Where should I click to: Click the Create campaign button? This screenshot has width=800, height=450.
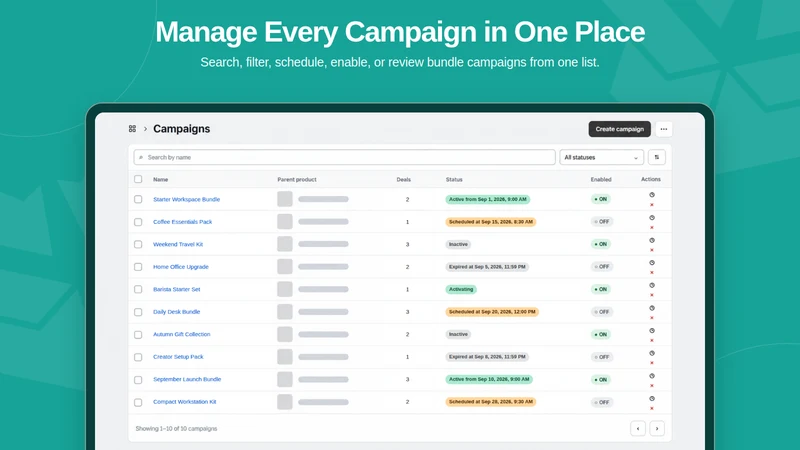(x=619, y=129)
